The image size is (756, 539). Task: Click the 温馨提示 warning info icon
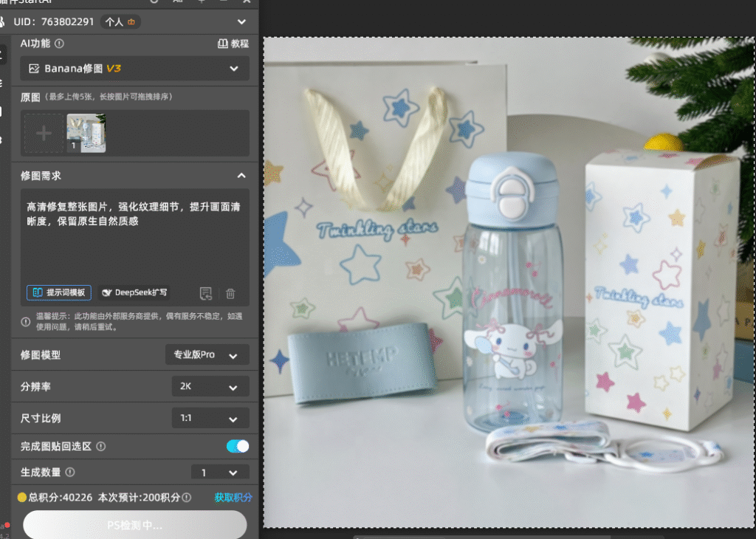pos(26,322)
